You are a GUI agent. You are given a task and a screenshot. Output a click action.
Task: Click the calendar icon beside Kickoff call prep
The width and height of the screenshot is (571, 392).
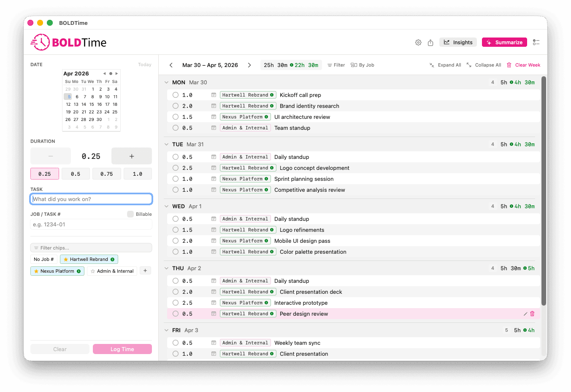pyautogui.click(x=214, y=95)
